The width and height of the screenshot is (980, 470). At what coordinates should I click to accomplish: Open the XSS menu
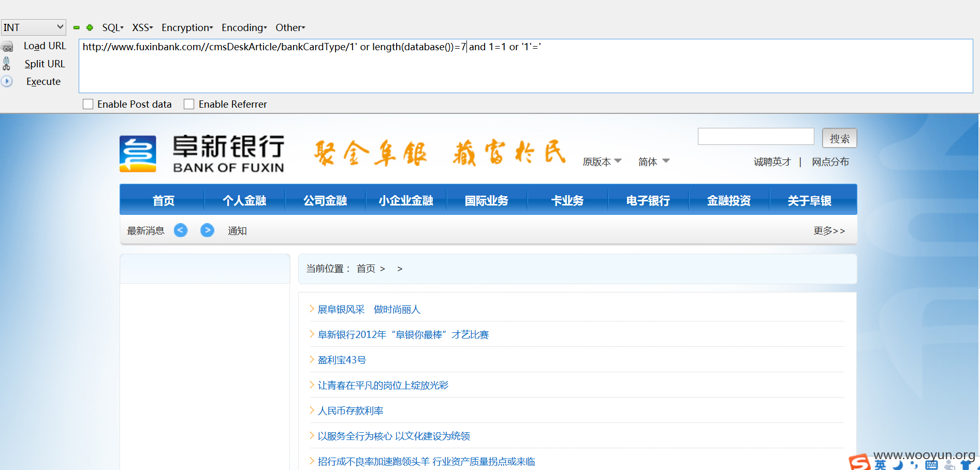click(142, 27)
